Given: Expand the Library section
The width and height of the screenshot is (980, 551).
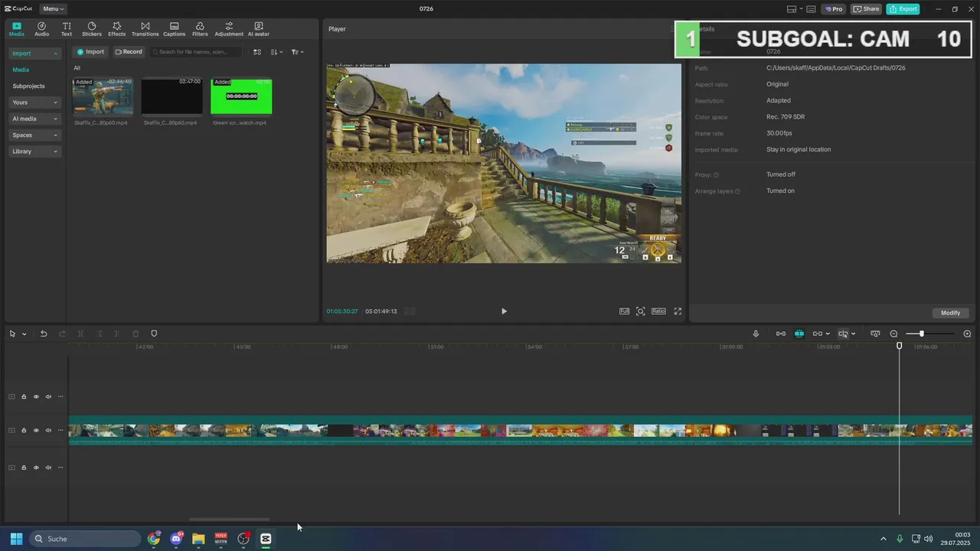Looking at the screenshot, I should click(35, 152).
